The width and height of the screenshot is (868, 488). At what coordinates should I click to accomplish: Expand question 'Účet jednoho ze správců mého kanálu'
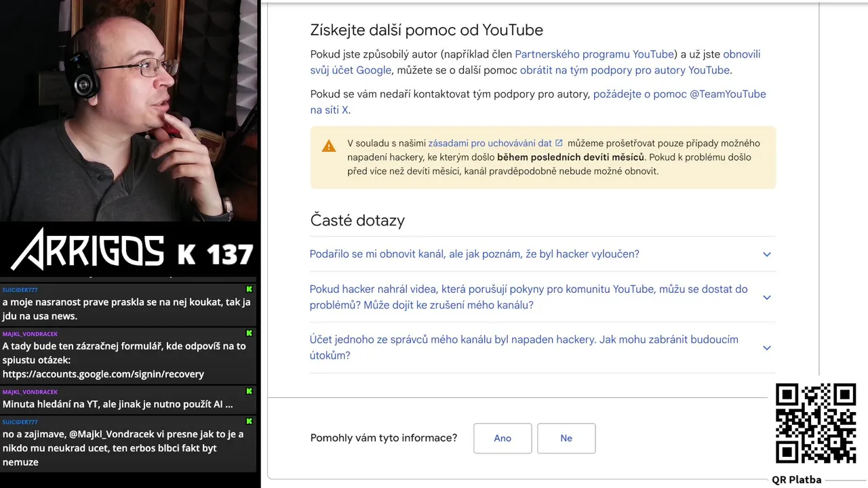[542, 347]
